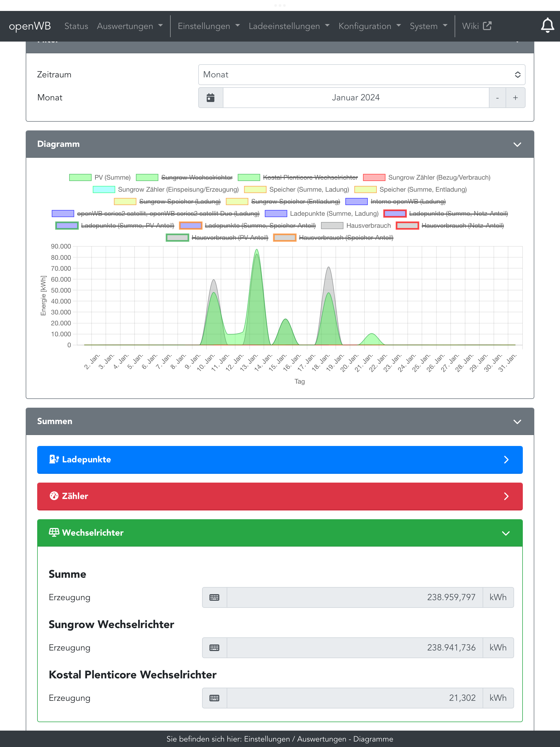560x747 pixels.
Task: Go to next month with plus button
Action: tap(515, 98)
